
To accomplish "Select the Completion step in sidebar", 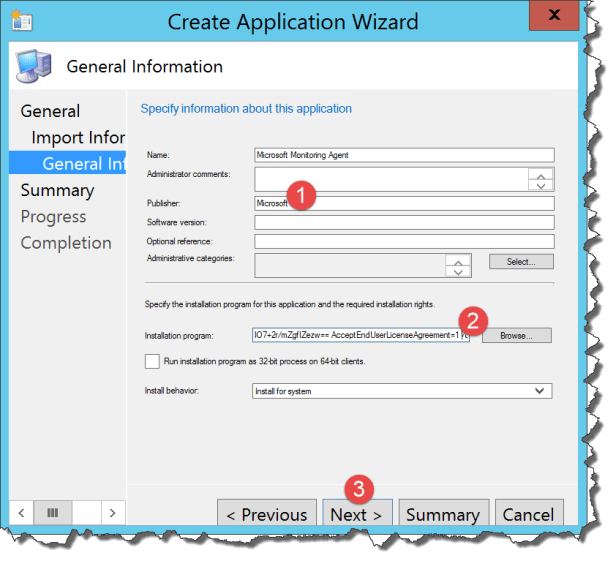I will (x=66, y=243).
